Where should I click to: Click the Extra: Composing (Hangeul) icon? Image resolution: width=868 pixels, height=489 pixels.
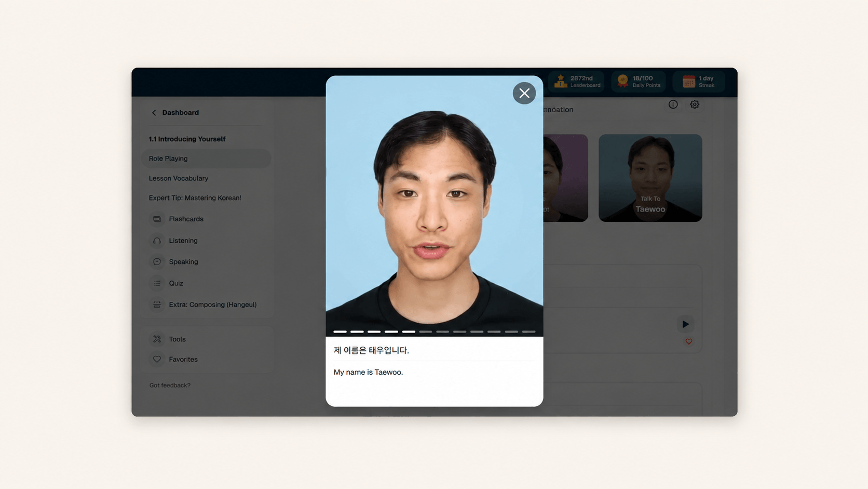[x=157, y=305]
